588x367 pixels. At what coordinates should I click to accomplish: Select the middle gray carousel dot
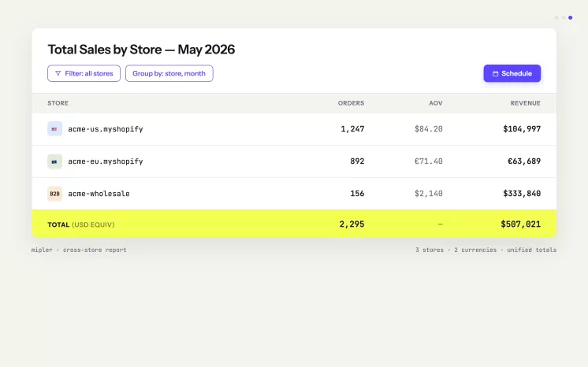click(x=564, y=17)
